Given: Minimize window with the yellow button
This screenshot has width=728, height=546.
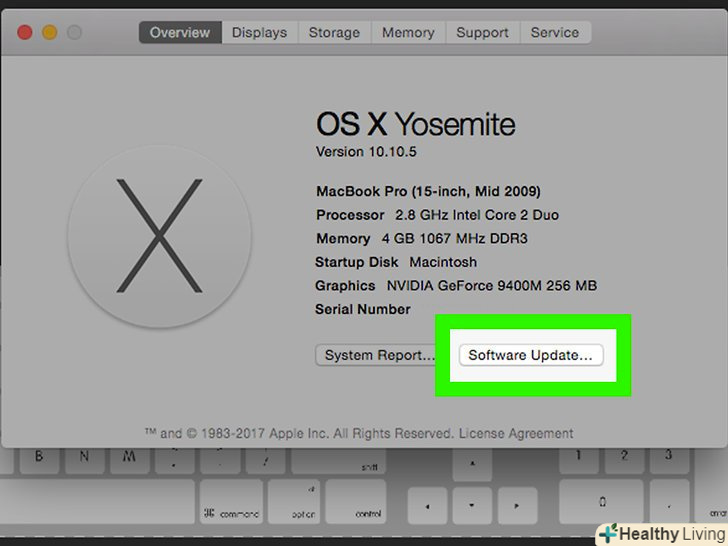Looking at the screenshot, I should [50, 32].
